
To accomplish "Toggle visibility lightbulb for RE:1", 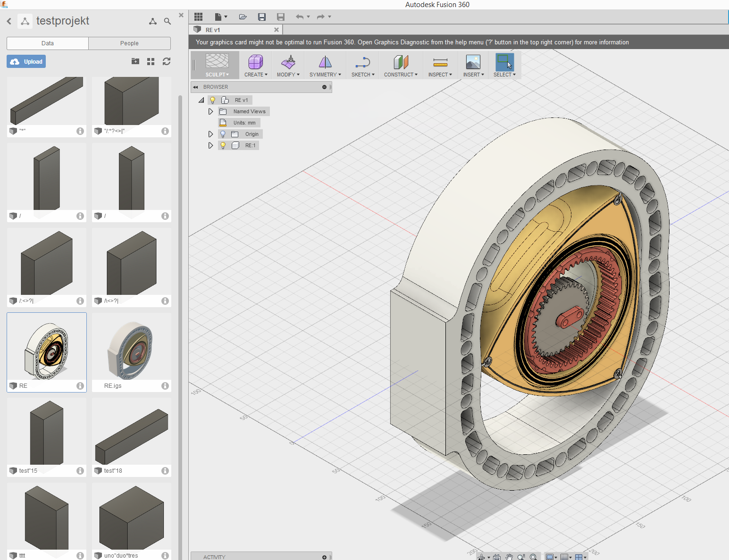I will point(223,145).
